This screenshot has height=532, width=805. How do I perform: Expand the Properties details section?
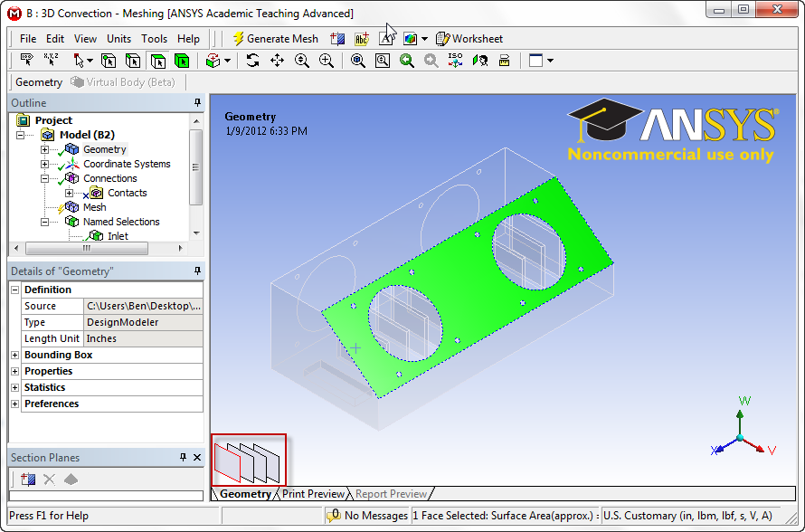14,371
